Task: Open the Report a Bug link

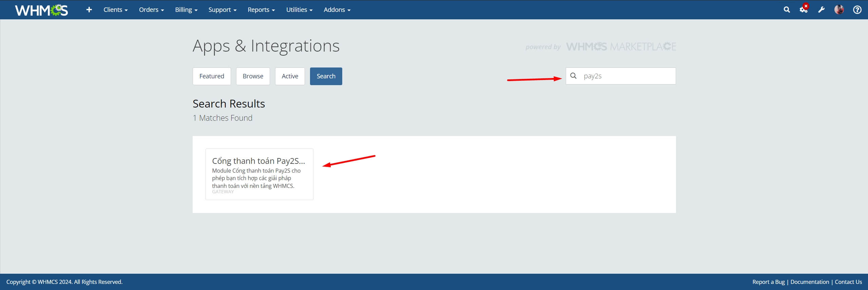Action: pyautogui.click(x=768, y=282)
